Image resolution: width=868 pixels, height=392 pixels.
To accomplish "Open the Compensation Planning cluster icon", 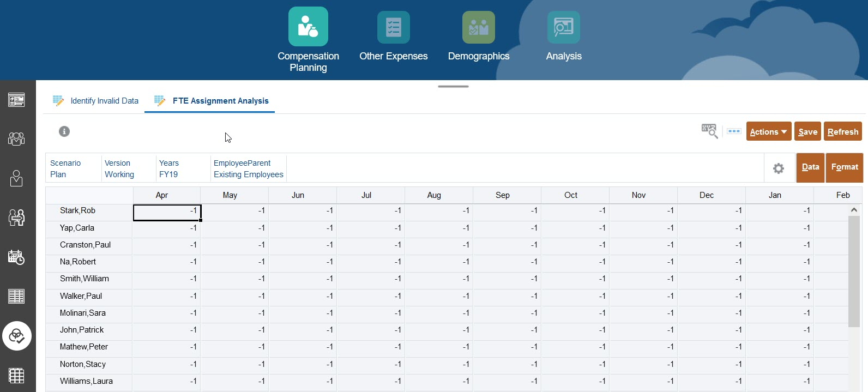I will click(x=308, y=27).
